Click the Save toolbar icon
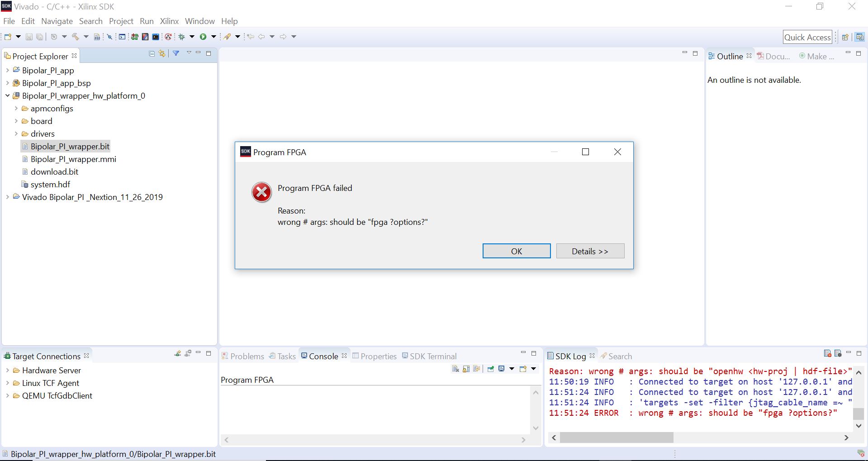The width and height of the screenshot is (868, 461). point(29,37)
